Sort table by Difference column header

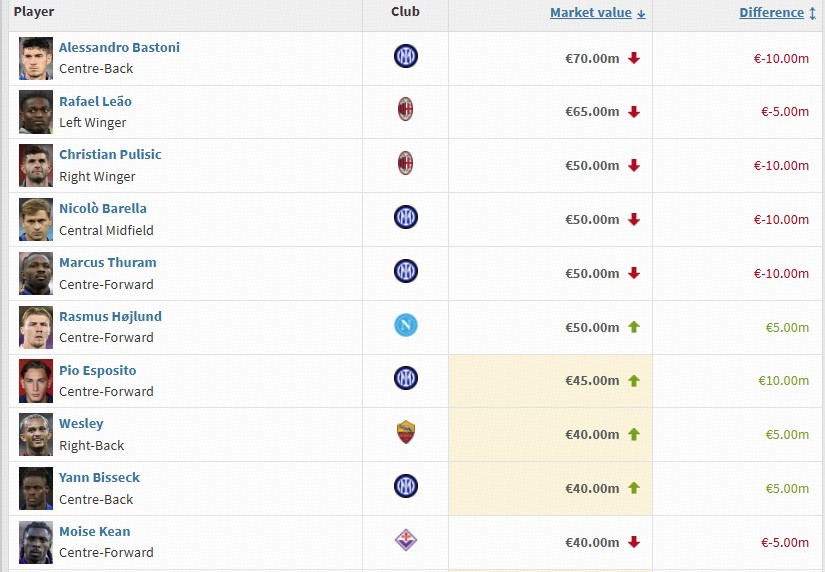pos(771,13)
